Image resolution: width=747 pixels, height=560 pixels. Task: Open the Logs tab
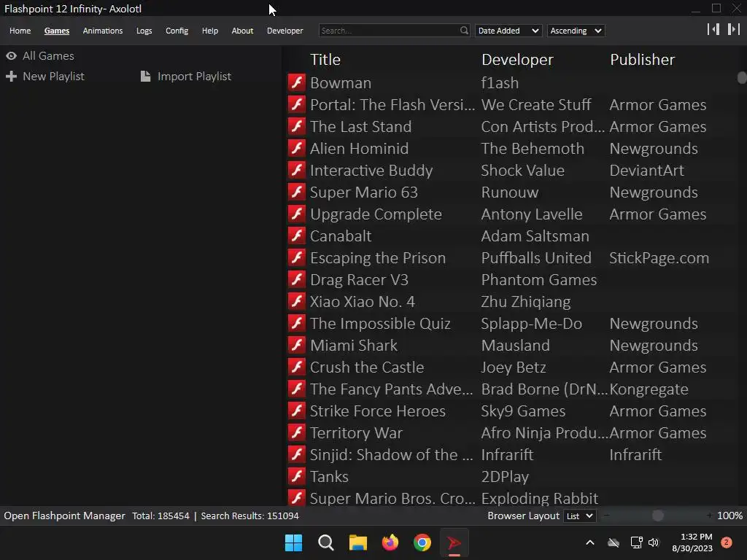click(x=144, y=31)
